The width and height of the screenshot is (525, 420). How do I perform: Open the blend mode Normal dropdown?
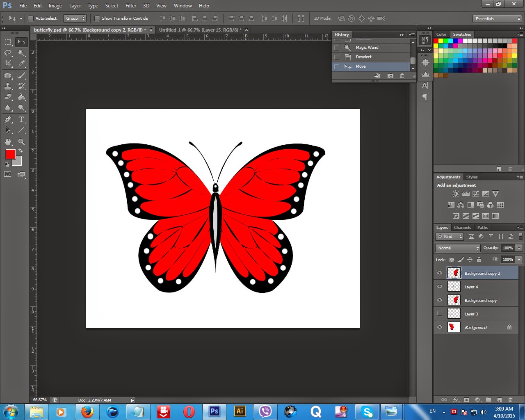tap(457, 248)
